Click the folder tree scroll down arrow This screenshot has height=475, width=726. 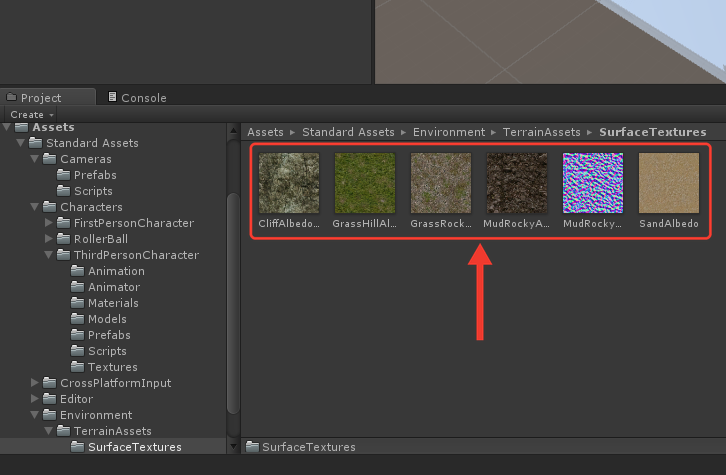pyautogui.click(x=233, y=447)
